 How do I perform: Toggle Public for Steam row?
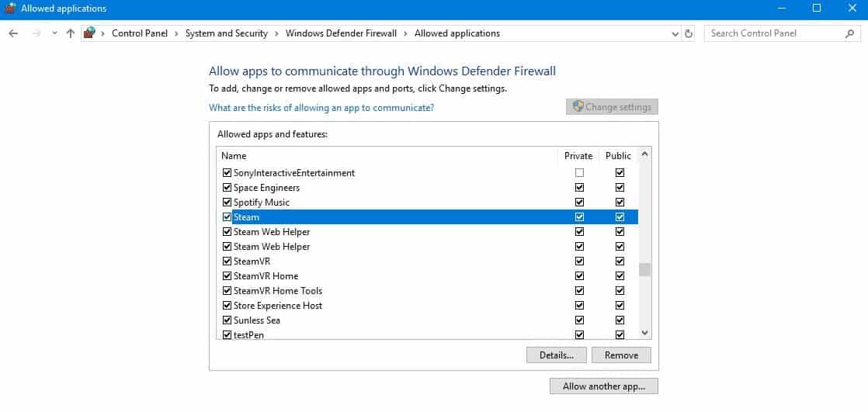(620, 216)
